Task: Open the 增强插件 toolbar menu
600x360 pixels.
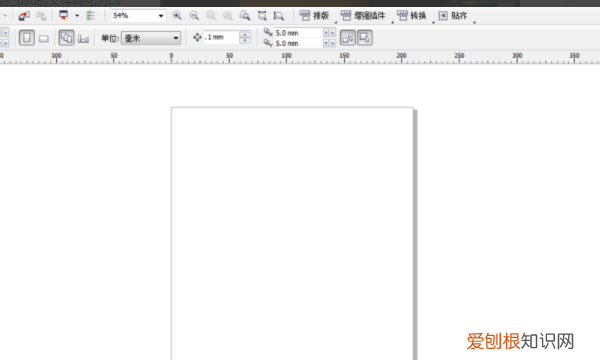Action: [363, 16]
